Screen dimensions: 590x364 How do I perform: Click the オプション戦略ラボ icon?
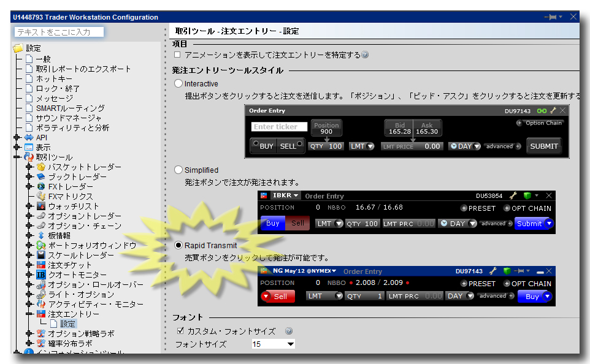coord(41,333)
